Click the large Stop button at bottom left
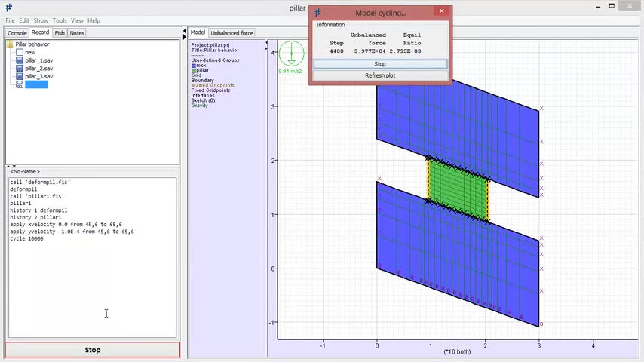 93,350
